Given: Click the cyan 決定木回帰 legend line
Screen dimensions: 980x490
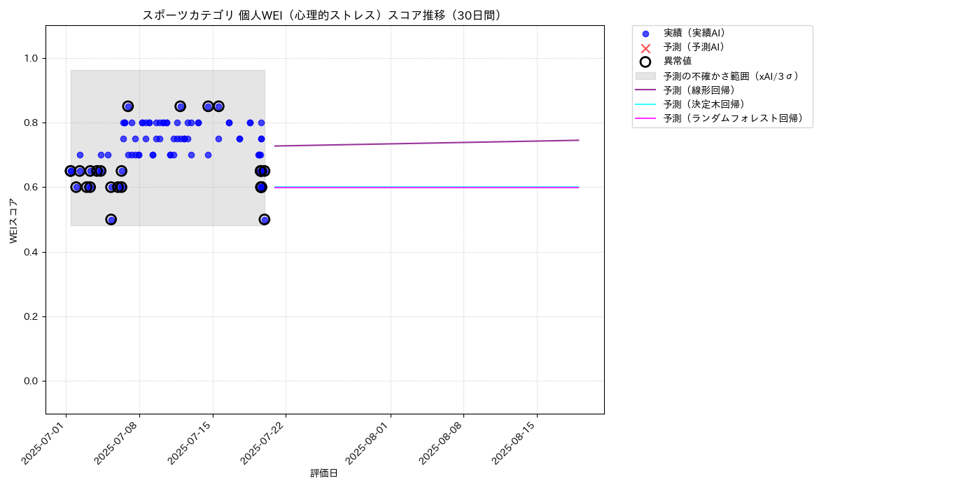Looking at the screenshot, I should tap(645, 104).
